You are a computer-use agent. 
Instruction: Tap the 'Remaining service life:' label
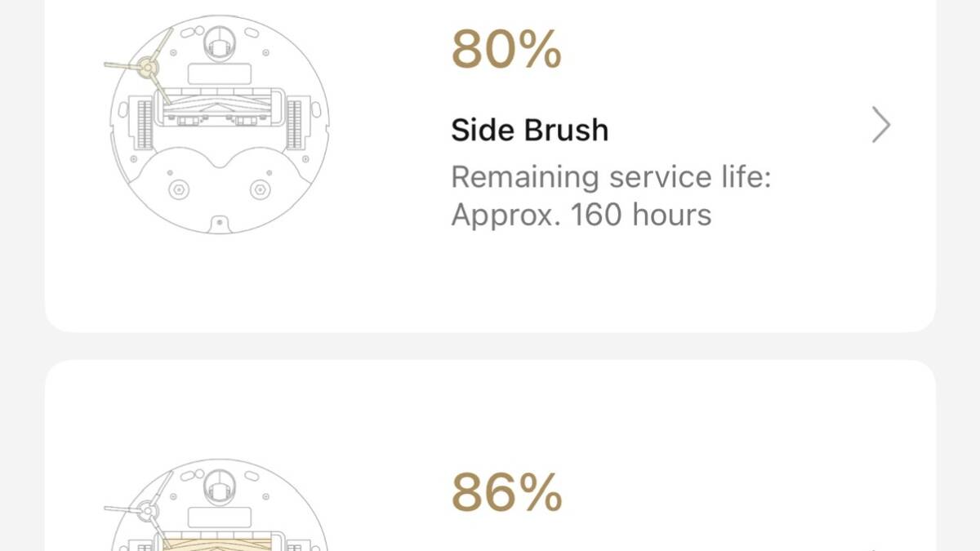610,176
